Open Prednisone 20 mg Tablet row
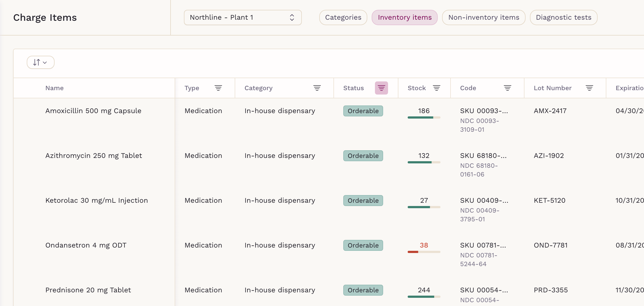Viewport: 644px width, 306px height. (88, 290)
